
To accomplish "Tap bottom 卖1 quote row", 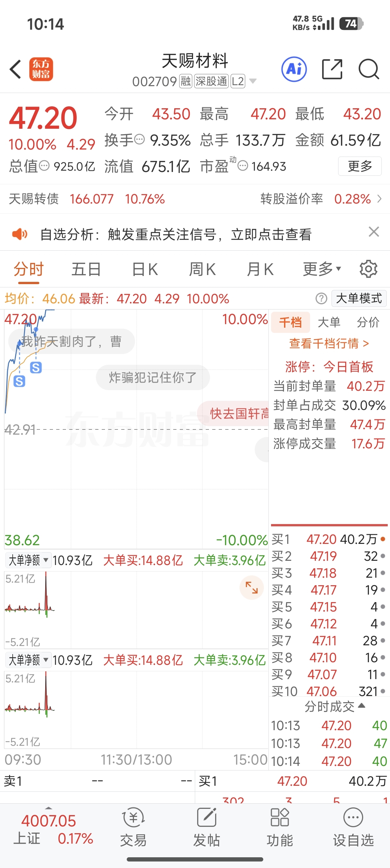I will [x=97, y=781].
